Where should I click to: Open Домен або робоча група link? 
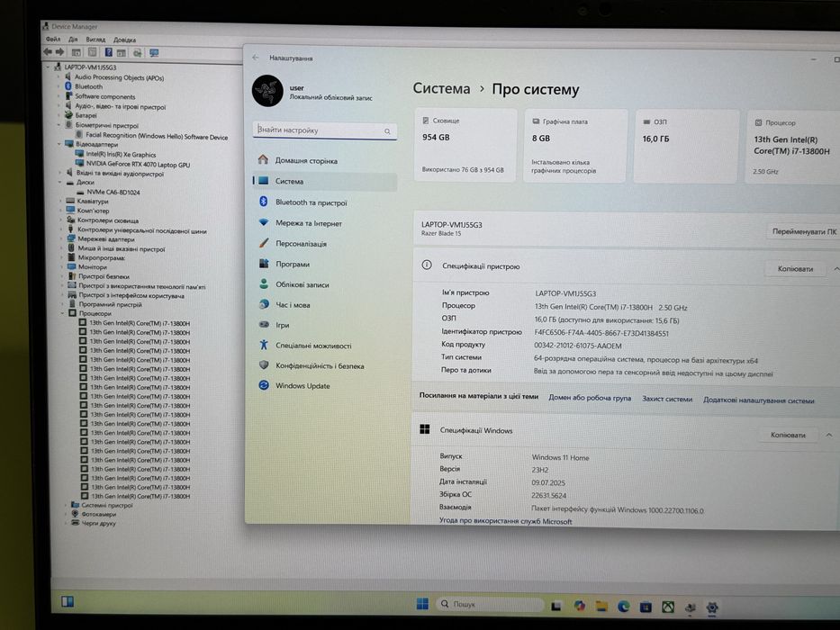click(x=590, y=398)
